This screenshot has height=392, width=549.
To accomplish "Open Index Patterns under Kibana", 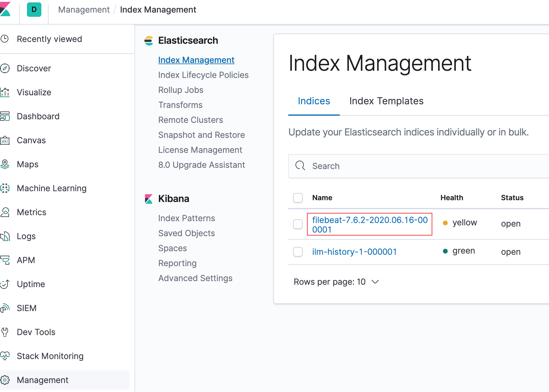I will (186, 218).
